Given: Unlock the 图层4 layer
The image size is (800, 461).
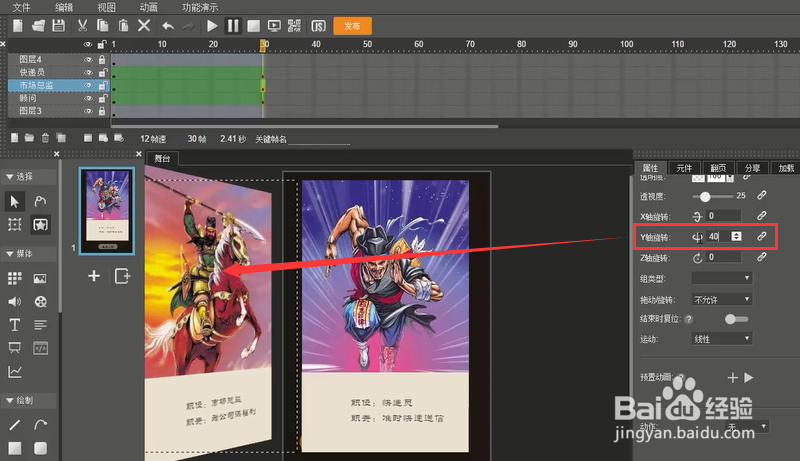Looking at the screenshot, I should point(102,60).
